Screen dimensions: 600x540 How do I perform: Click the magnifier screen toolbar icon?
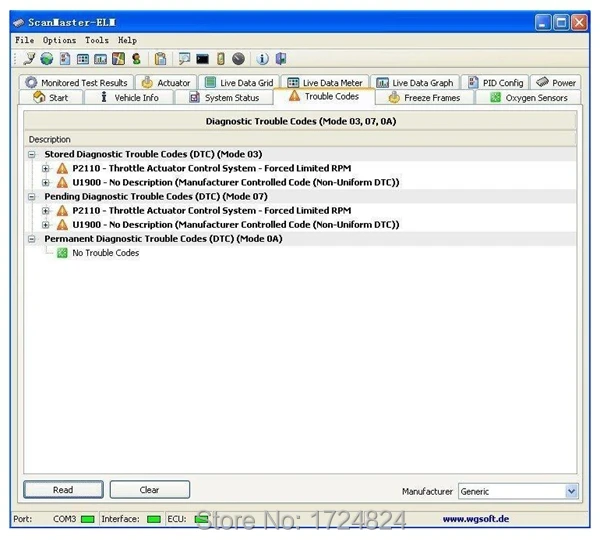click(x=184, y=59)
